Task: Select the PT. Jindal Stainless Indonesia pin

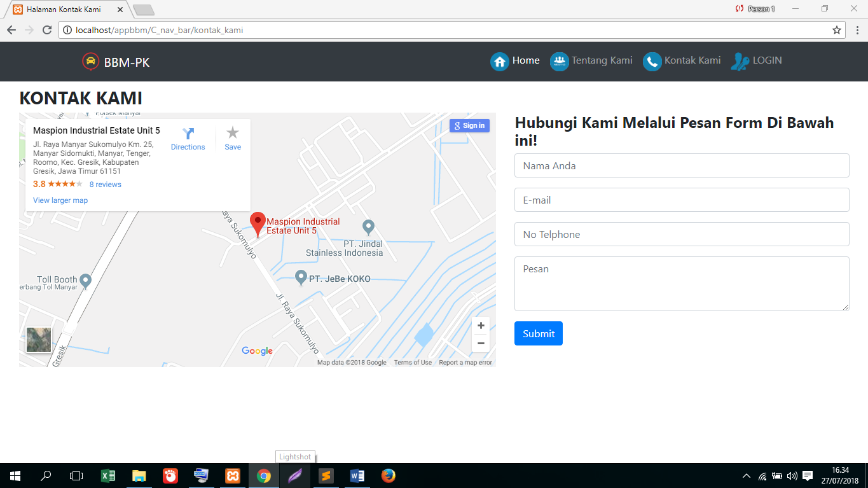Action: point(368,227)
